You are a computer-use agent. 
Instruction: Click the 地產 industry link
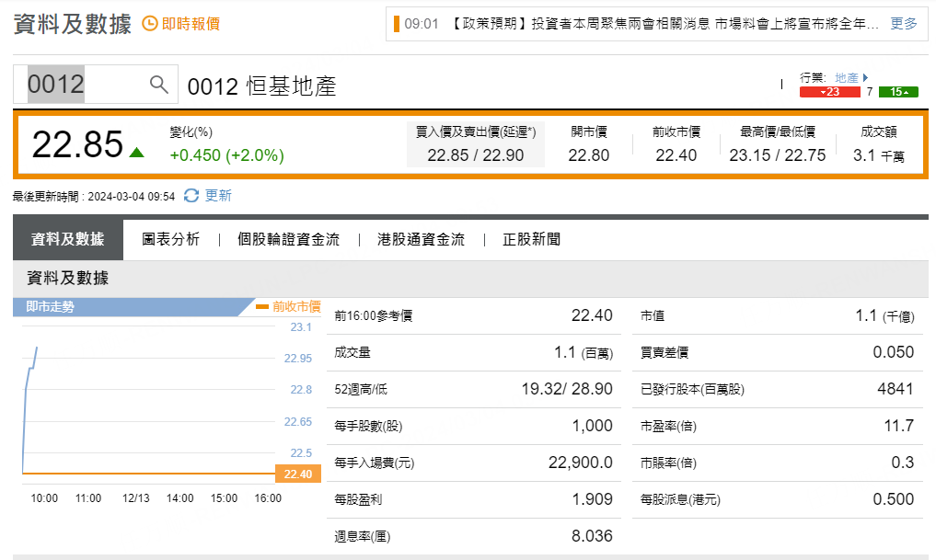coord(847,77)
